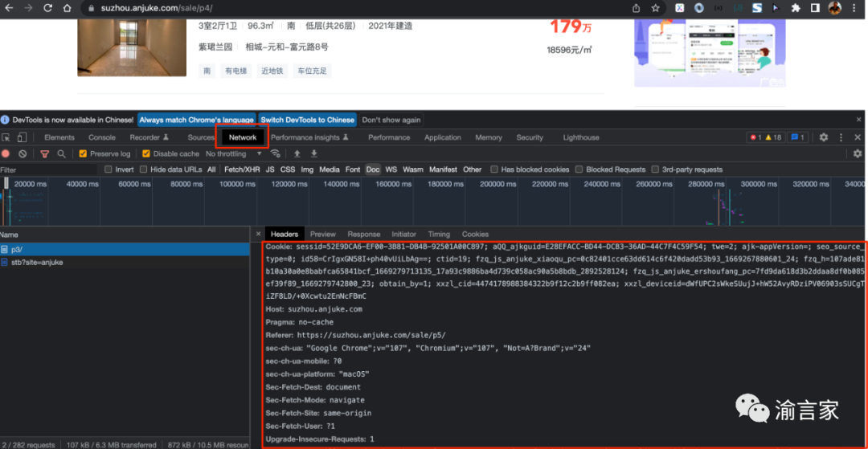
Task: Toggle the Preserve log checkbox
Action: (x=83, y=153)
